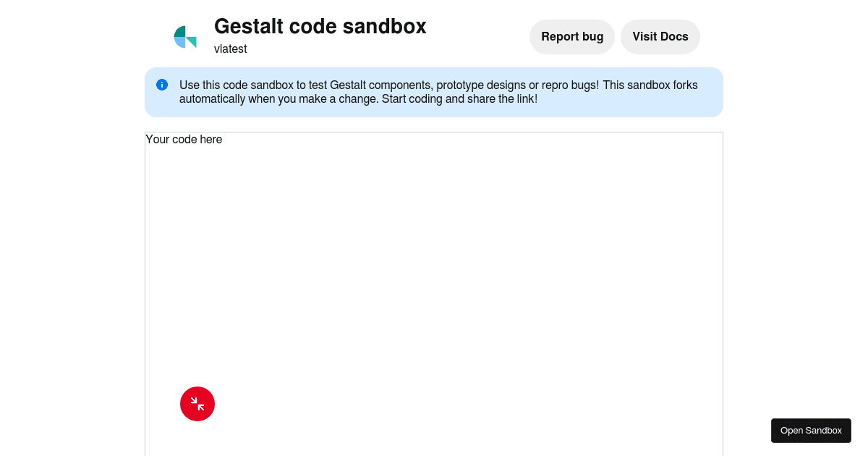Select the vlatest version label

(x=231, y=49)
